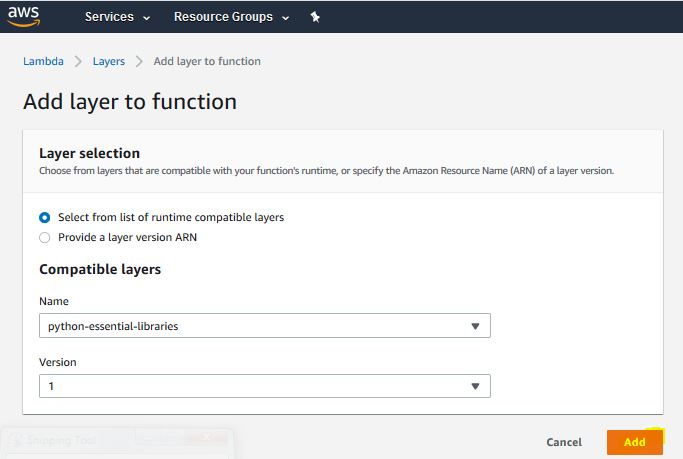The image size is (683, 459).
Task: Click the pin shortcut icon in navbar
Action: (x=315, y=17)
